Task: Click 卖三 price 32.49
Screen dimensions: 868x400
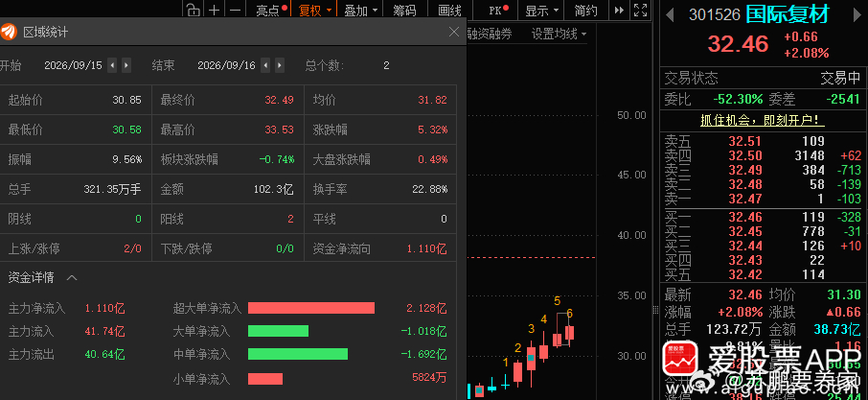Action: coord(745,170)
